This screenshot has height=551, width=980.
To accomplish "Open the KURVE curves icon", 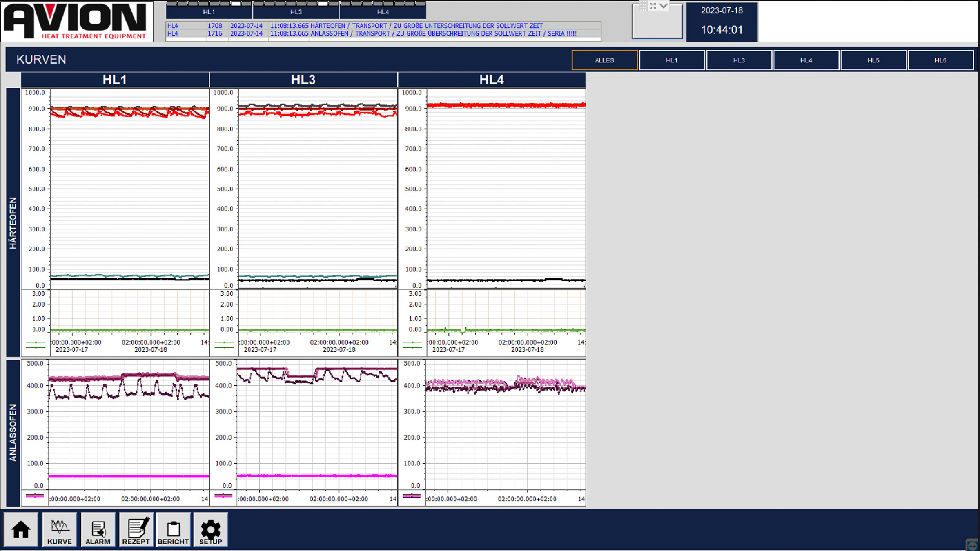I will (60, 530).
